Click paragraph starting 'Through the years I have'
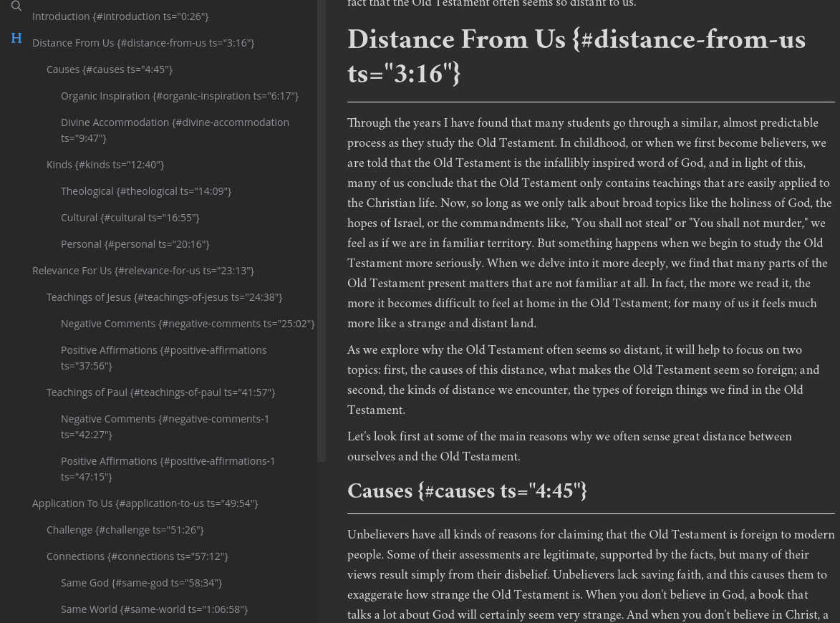 point(589,223)
